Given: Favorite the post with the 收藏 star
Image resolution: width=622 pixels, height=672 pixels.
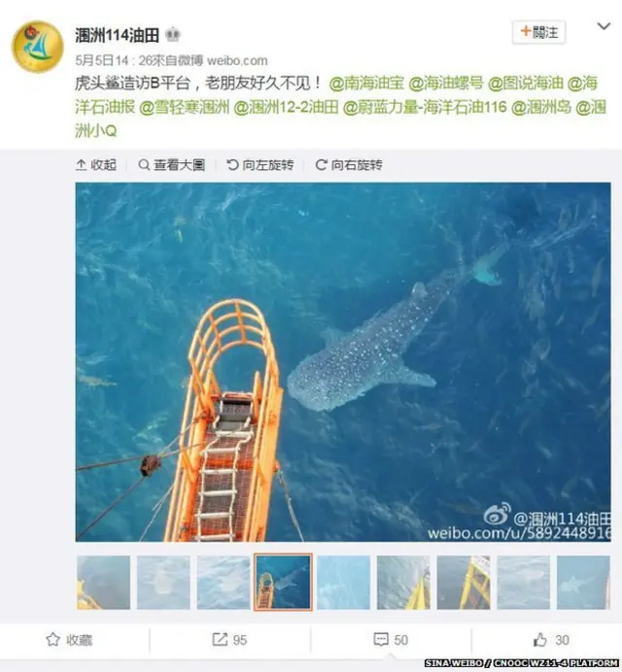Looking at the screenshot, I should pyautogui.click(x=69, y=640).
